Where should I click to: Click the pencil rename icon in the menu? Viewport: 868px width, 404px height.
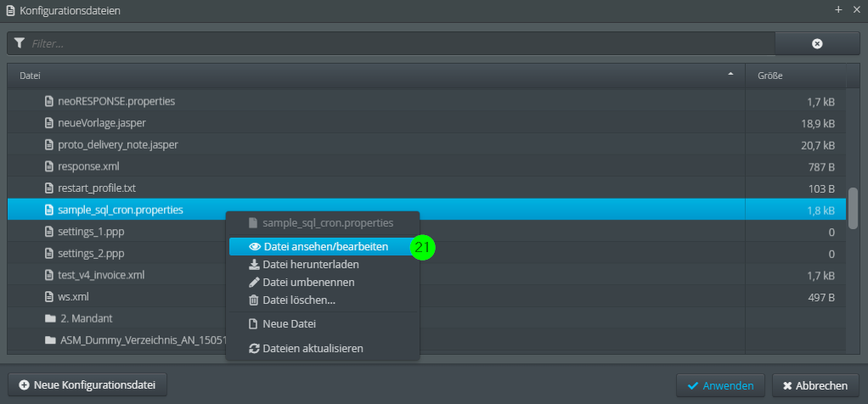coord(253,283)
